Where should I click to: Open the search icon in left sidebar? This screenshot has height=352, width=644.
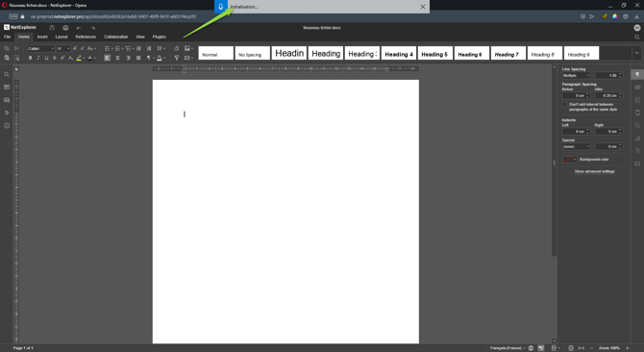click(x=7, y=74)
